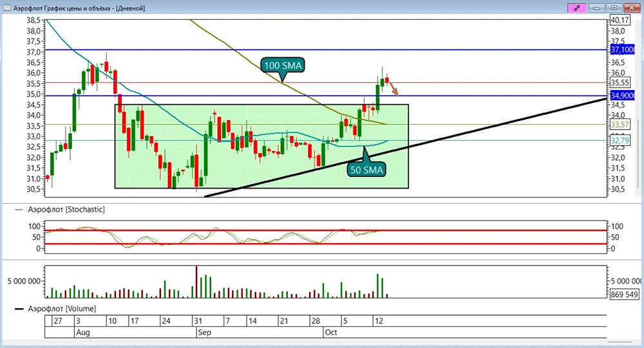Image resolution: width=644 pixels, height=348 pixels.
Task: Click the 33,57 moving average value label
Action: coord(620,124)
